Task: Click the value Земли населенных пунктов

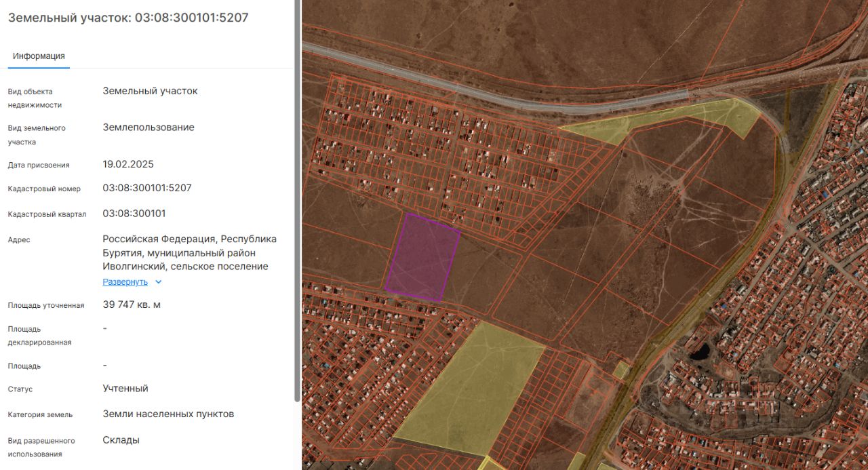Action: (168, 414)
